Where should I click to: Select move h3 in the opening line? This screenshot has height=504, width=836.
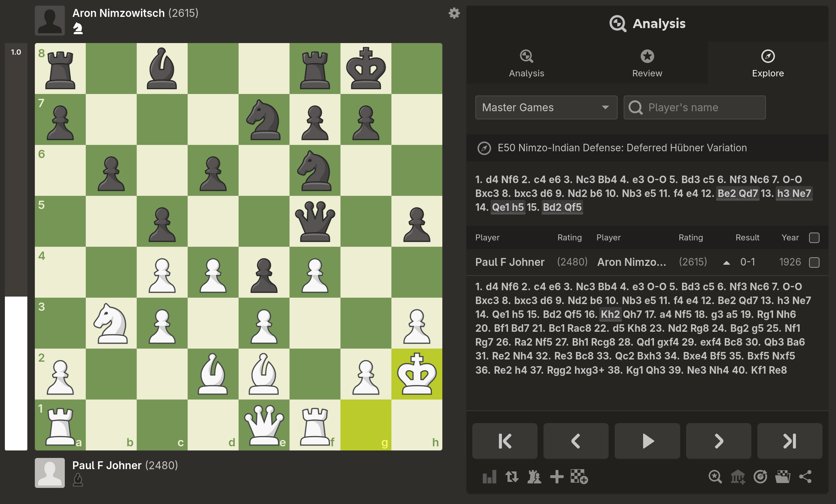pyautogui.click(x=783, y=194)
